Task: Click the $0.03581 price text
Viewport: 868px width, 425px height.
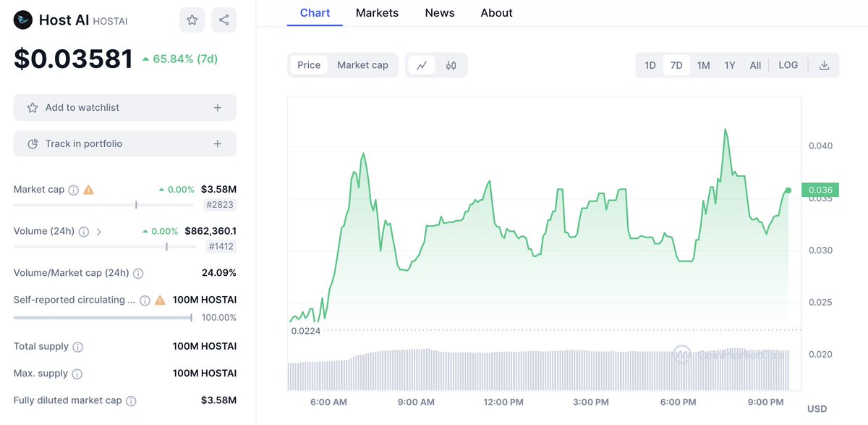Action: [74, 59]
